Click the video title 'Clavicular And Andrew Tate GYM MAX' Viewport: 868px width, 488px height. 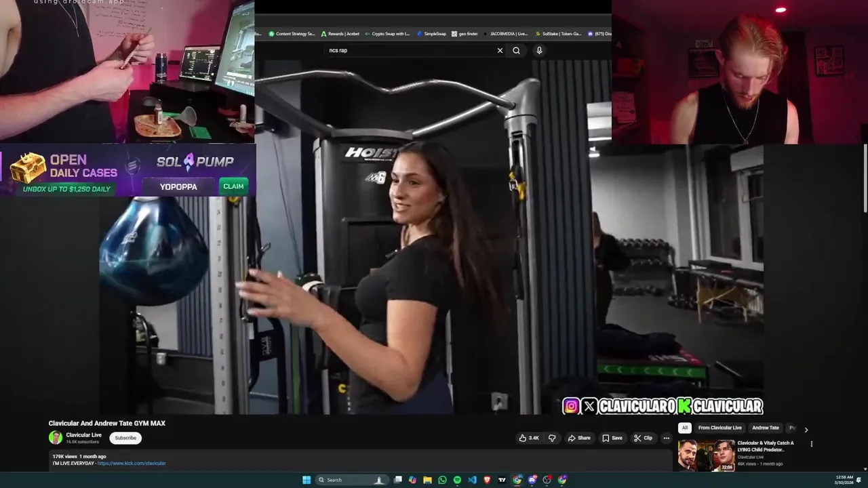107,424
